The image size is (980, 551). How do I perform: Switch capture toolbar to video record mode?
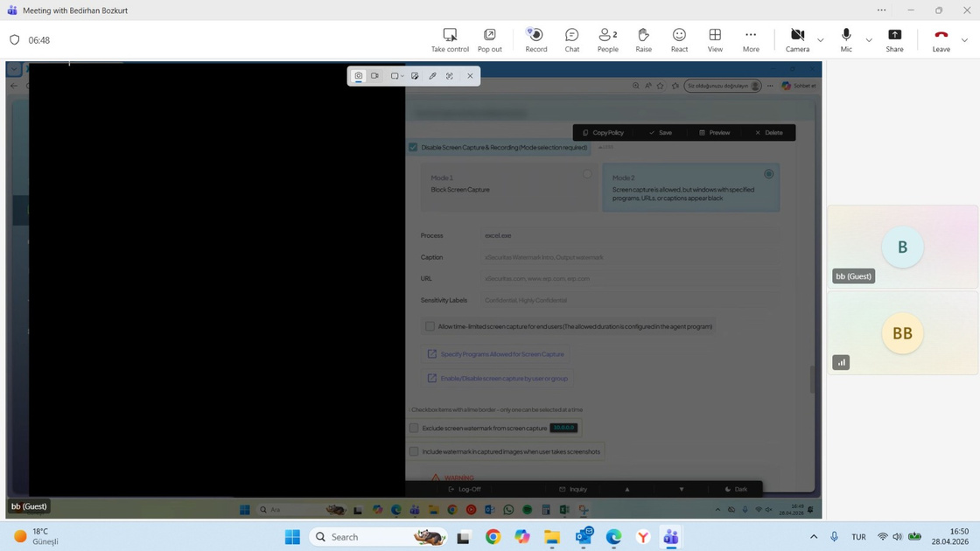pos(375,75)
